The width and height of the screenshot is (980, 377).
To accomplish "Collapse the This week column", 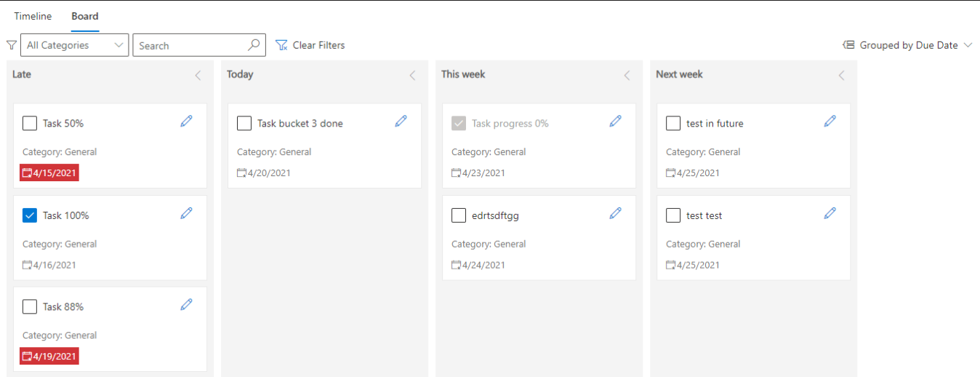I will click(x=627, y=75).
